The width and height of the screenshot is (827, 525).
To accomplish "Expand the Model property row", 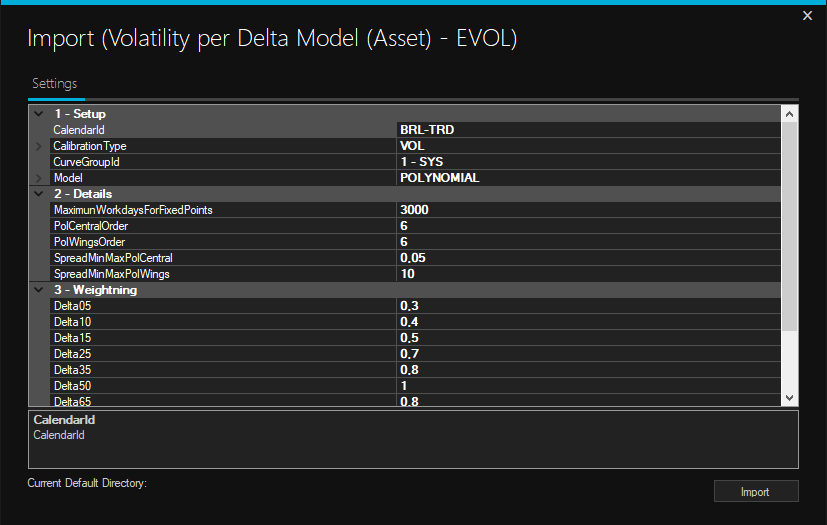I will point(38,178).
